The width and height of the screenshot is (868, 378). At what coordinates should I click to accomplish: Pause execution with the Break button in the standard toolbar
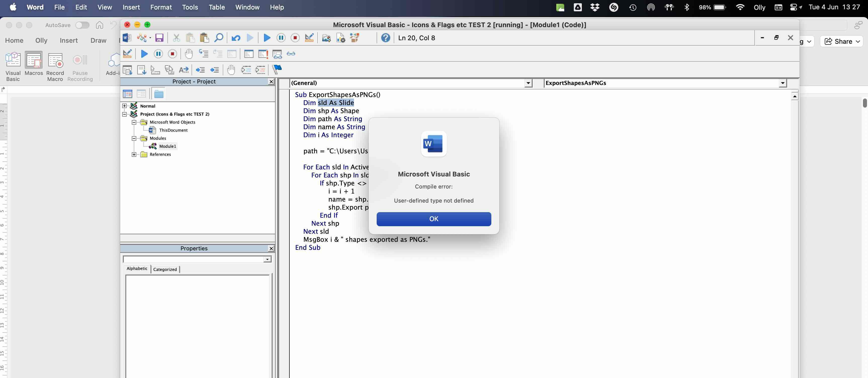coord(281,38)
